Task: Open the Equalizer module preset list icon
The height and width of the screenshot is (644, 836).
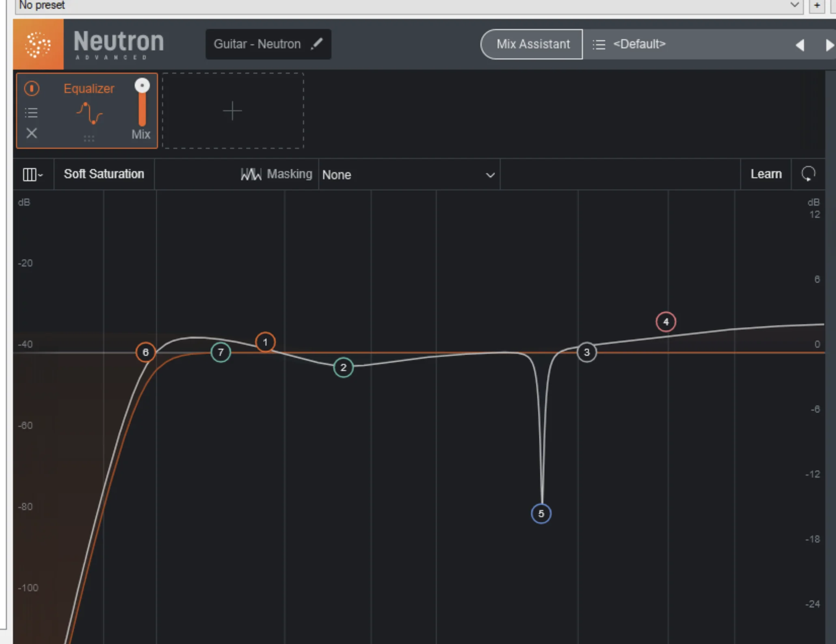Action: [32, 112]
